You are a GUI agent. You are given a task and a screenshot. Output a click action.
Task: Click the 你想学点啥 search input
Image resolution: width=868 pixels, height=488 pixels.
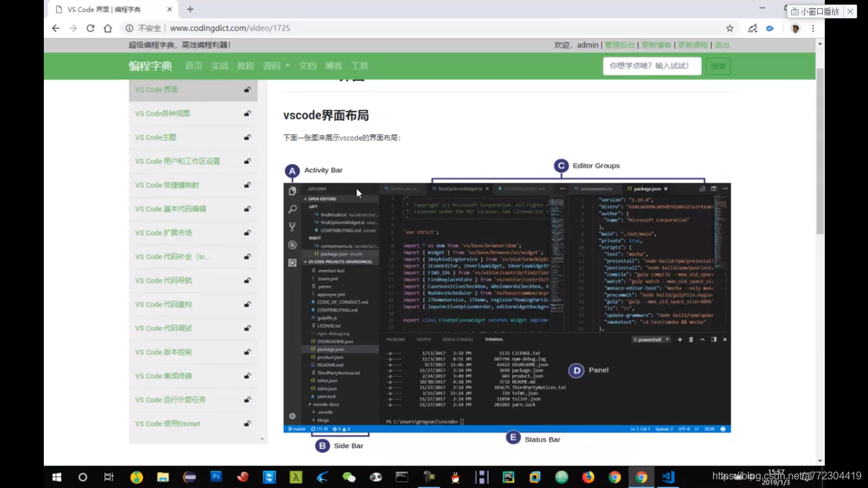[652, 66]
